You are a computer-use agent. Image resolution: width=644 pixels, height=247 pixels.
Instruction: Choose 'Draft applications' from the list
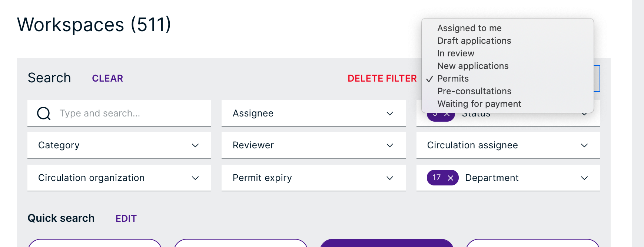click(474, 41)
